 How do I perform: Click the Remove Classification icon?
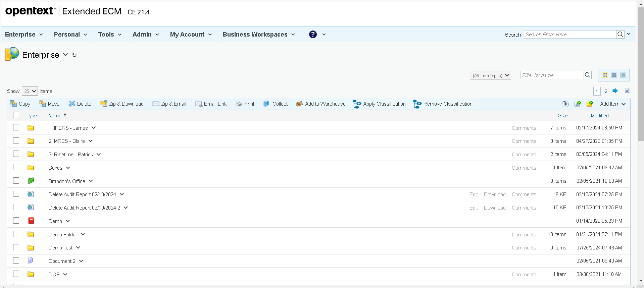coord(417,104)
